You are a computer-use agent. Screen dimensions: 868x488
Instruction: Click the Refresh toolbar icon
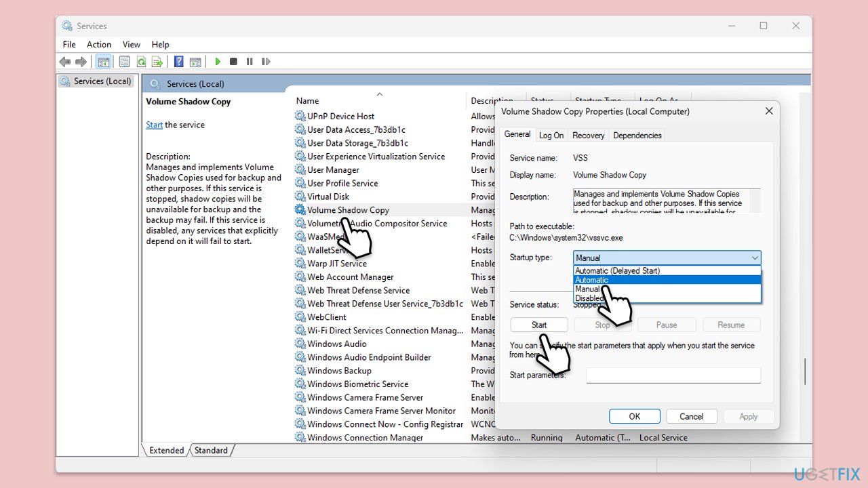pos(141,62)
